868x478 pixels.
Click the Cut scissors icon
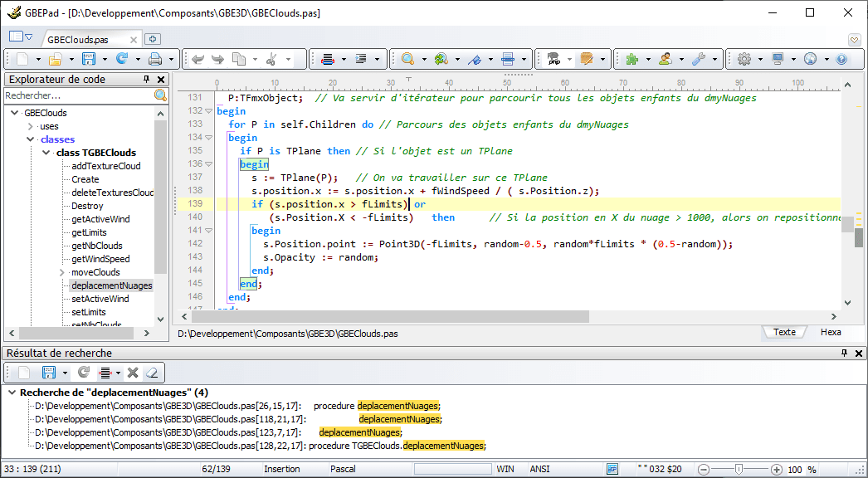272,59
